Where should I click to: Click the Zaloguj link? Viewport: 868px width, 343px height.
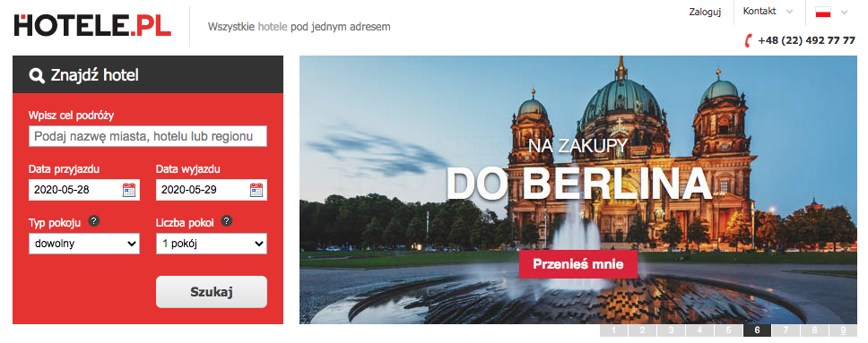[705, 12]
